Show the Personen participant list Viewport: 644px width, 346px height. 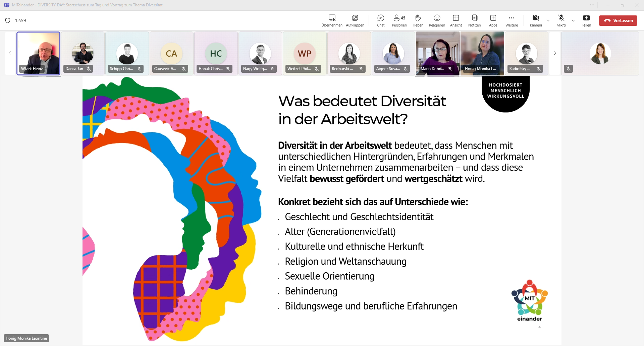(399, 20)
